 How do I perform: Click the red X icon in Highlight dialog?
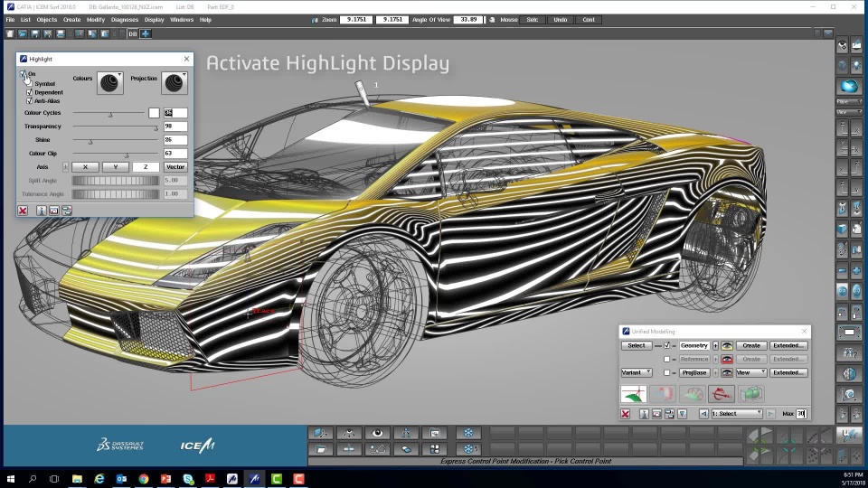tap(23, 211)
